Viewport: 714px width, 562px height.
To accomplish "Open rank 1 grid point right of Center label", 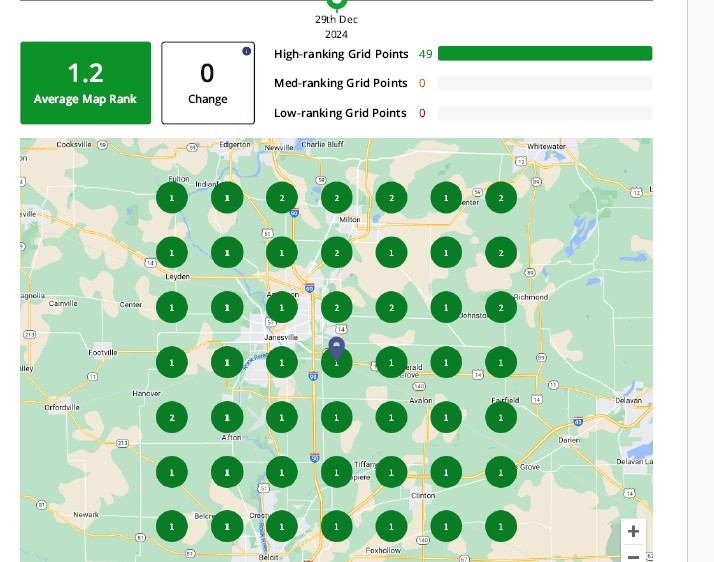I will pyautogui.click(x=172, y=308).
